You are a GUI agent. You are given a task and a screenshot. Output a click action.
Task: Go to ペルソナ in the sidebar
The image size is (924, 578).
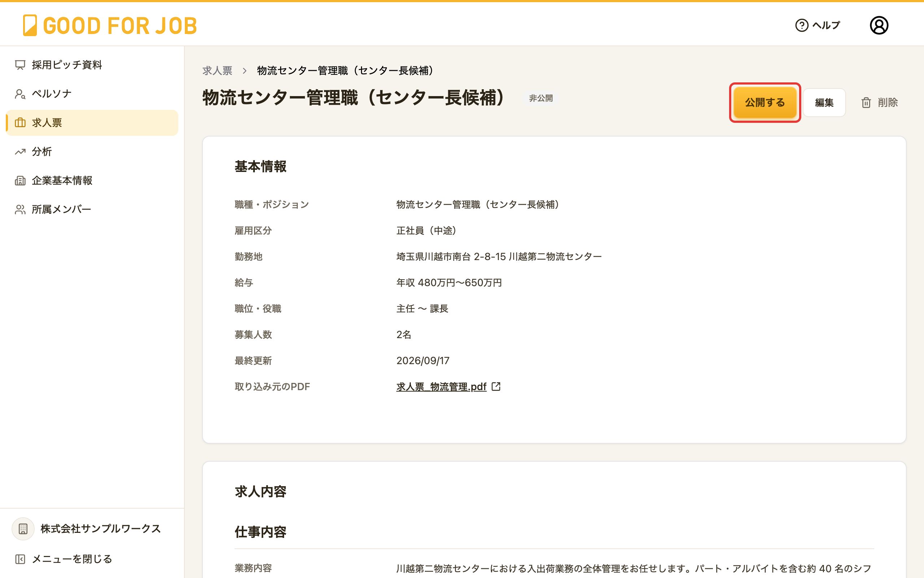point(92,94)
